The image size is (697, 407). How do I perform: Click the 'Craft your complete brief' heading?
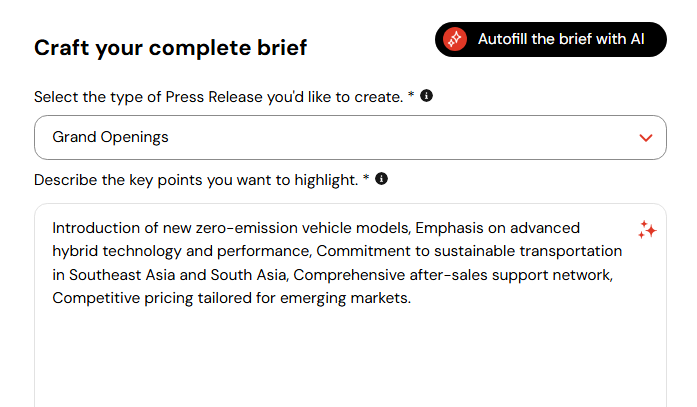coord(171,48)
